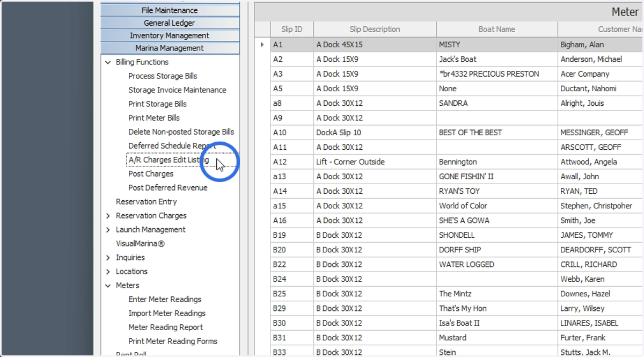
Task: Click description DockA Slip 10
Action: 339,133
